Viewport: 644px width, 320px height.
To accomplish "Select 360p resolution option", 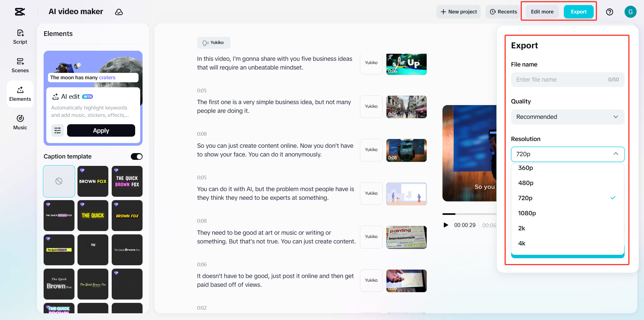I will pyautogui.click(x=568, y=168).
